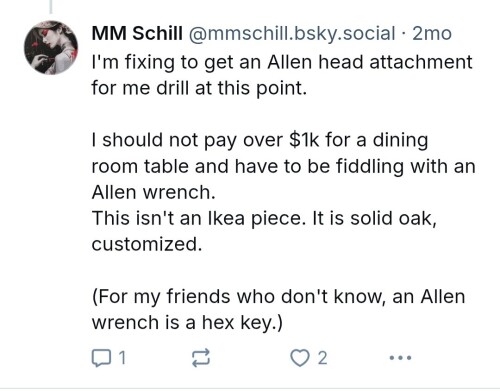Image resolution: width=500 pixels, height=391 pixels.
Task: Open the @mmschill.bsky.social handle link
Action: point(292,34)
